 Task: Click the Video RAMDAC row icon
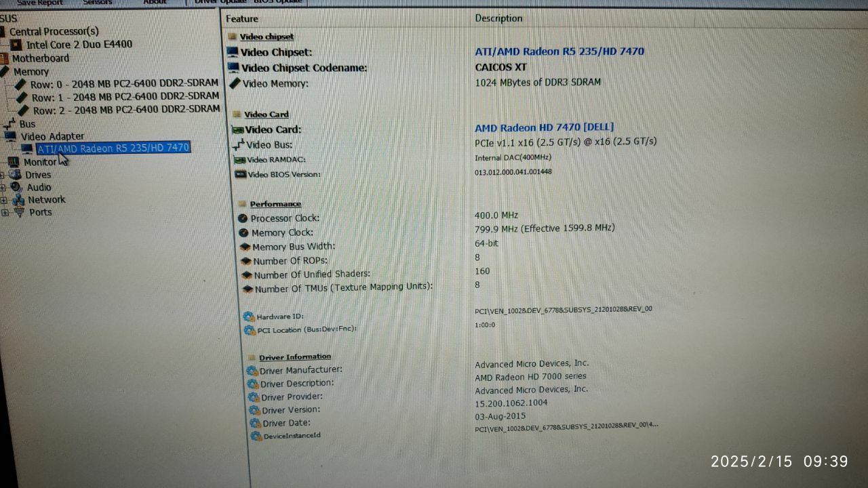click(x=239, y=160)
